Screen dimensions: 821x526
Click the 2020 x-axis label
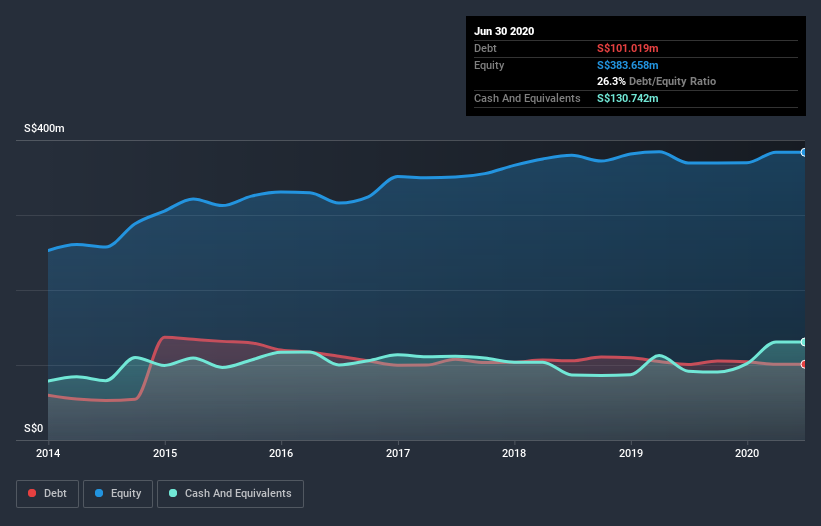tap(747, 453)
